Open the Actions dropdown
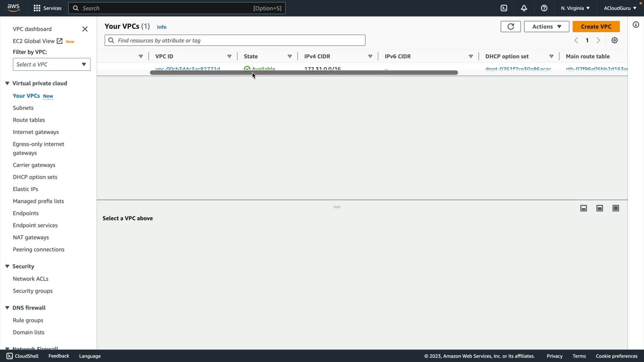This screenshot has height=362, width=644. pyautogui.click(x=546, y=26)
